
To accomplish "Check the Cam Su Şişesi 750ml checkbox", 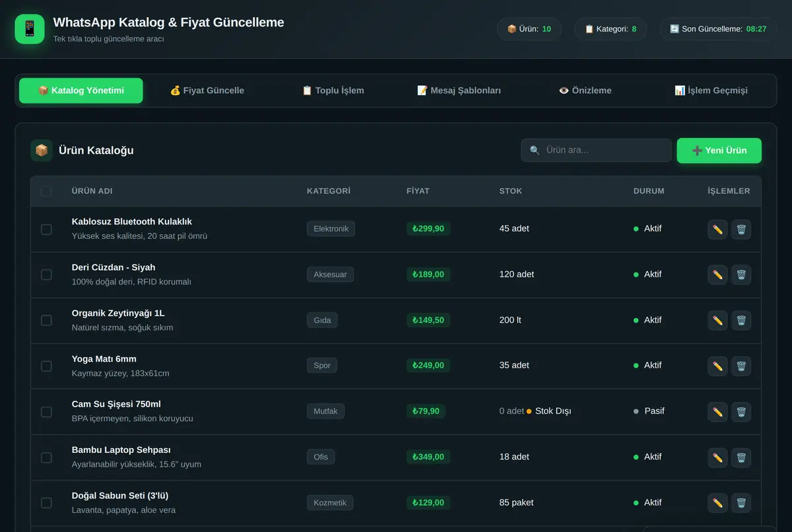I will point(46,412).
